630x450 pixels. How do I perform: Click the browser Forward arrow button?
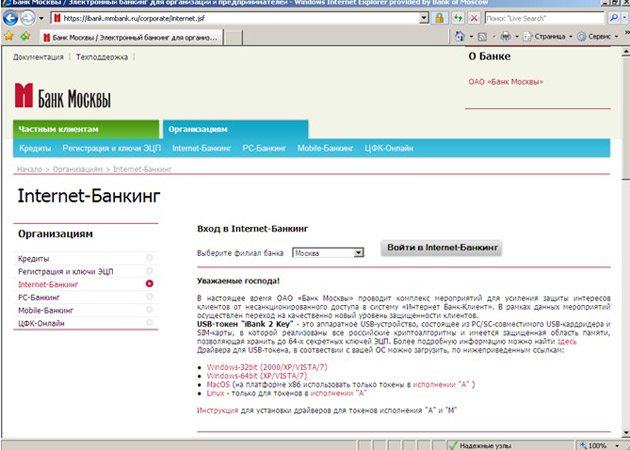[27, 18]
